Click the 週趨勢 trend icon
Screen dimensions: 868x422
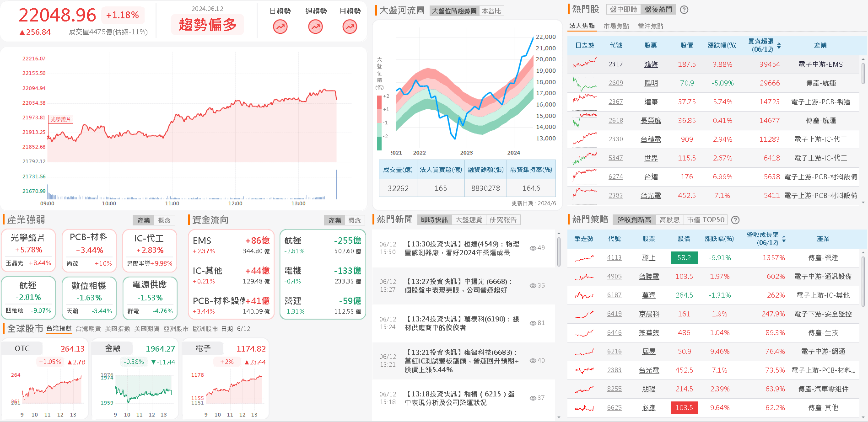pos(315,27)
